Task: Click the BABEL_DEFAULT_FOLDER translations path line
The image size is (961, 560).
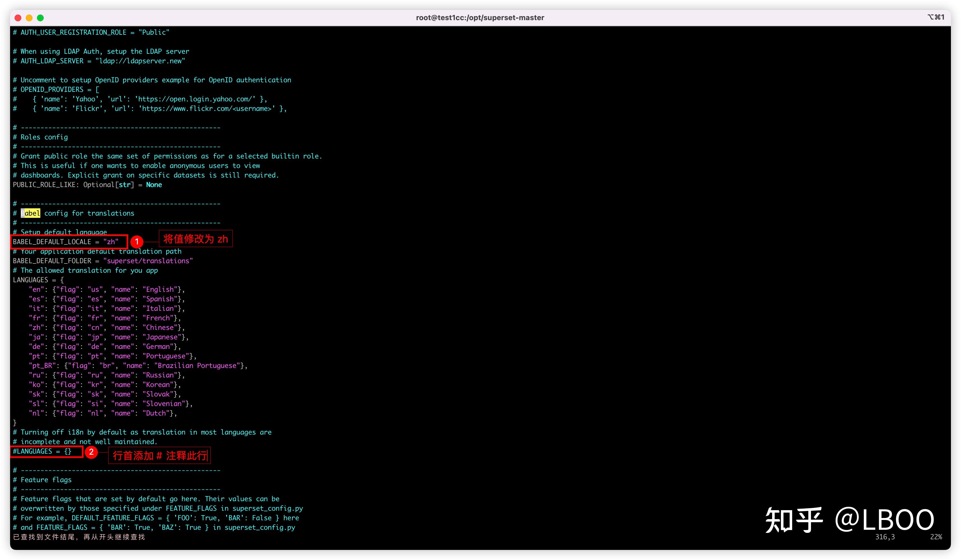Action: point(103,261)
